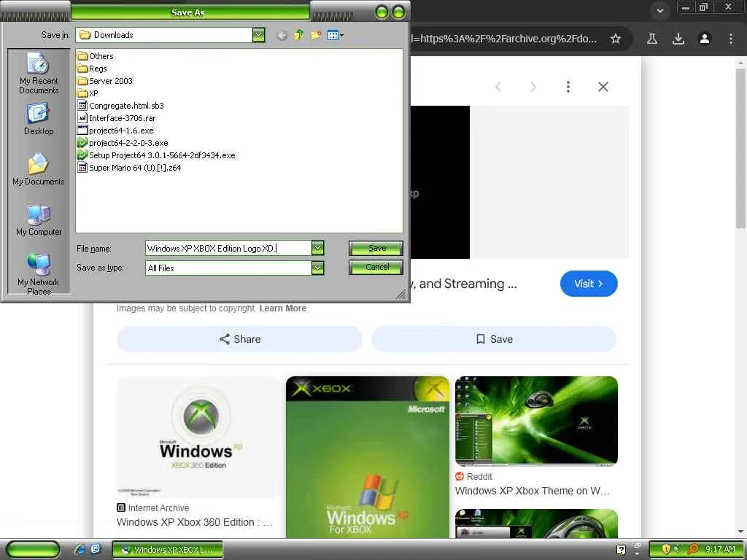Click the File name text field
747x560 pixels.
(228, 248)
